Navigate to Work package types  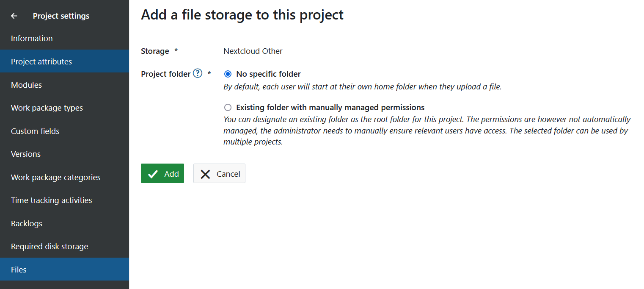pos(47,108)
